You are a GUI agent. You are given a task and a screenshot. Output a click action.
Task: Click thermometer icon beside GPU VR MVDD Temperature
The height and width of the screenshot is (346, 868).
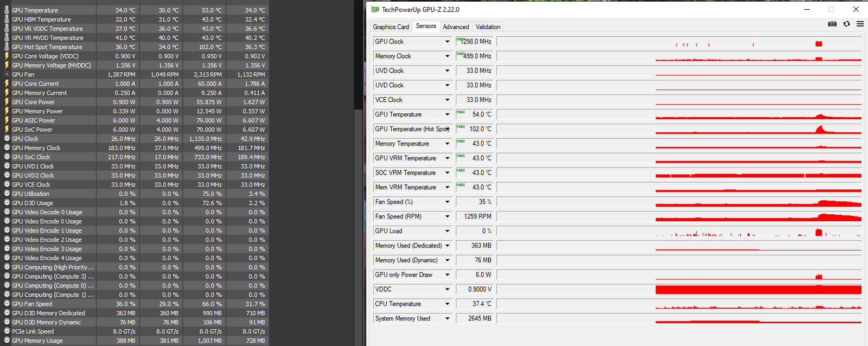[x=7, y=37]
